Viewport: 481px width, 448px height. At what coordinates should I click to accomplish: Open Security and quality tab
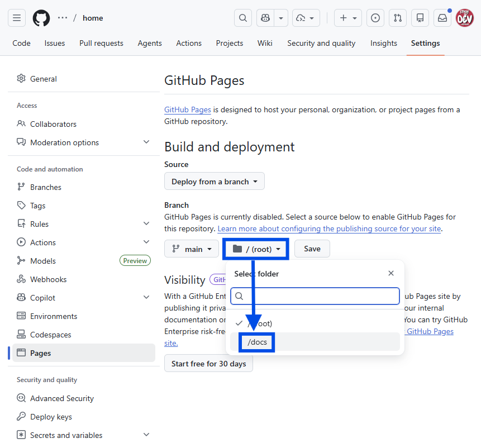[321, 43]
